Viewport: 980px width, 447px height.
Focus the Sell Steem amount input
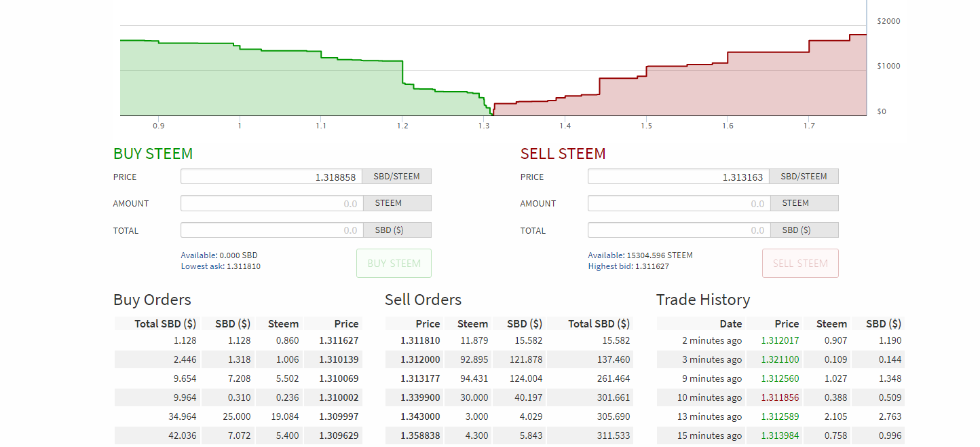679,203
